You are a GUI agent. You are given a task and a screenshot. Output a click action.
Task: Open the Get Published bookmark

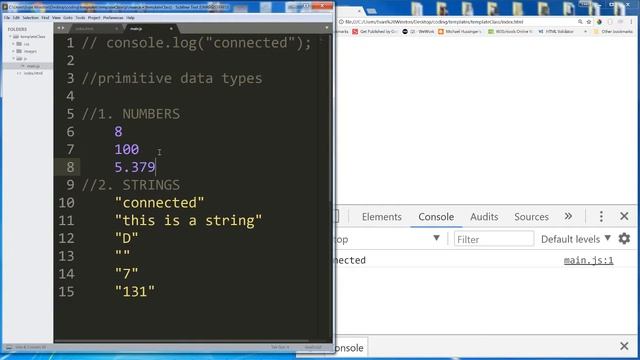(x=375, y=31)
